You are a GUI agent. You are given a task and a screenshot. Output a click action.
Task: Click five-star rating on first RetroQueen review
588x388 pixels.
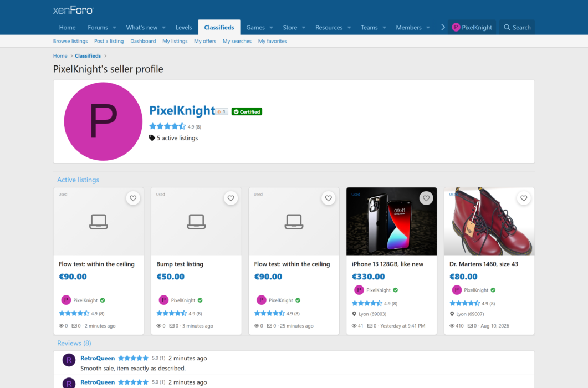133,358
